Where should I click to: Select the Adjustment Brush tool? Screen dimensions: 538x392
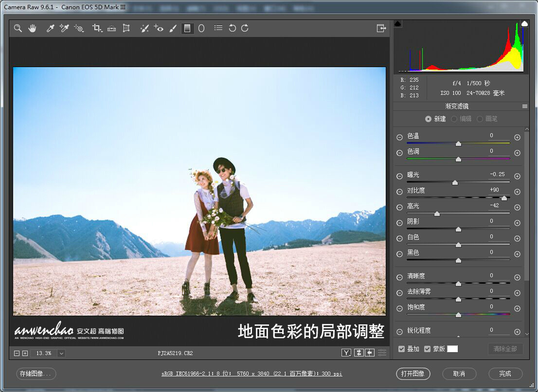(x=173, y=28)
